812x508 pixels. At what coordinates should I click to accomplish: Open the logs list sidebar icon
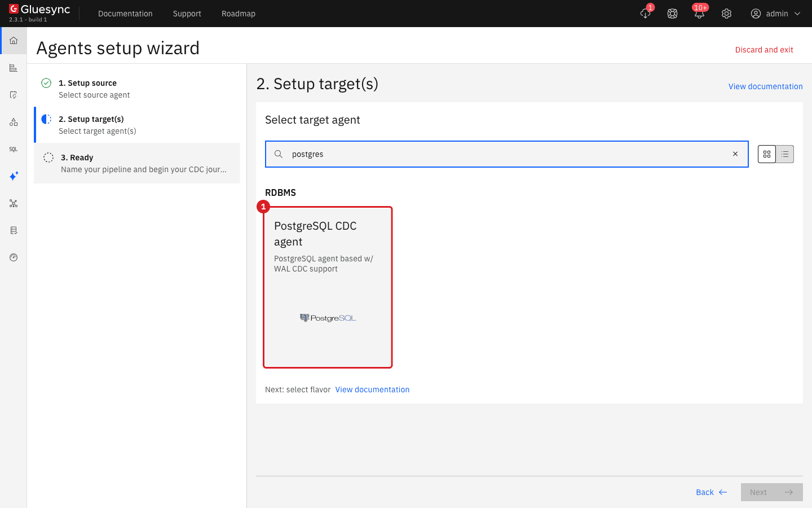pyautogui.click(x=14, y=230)
